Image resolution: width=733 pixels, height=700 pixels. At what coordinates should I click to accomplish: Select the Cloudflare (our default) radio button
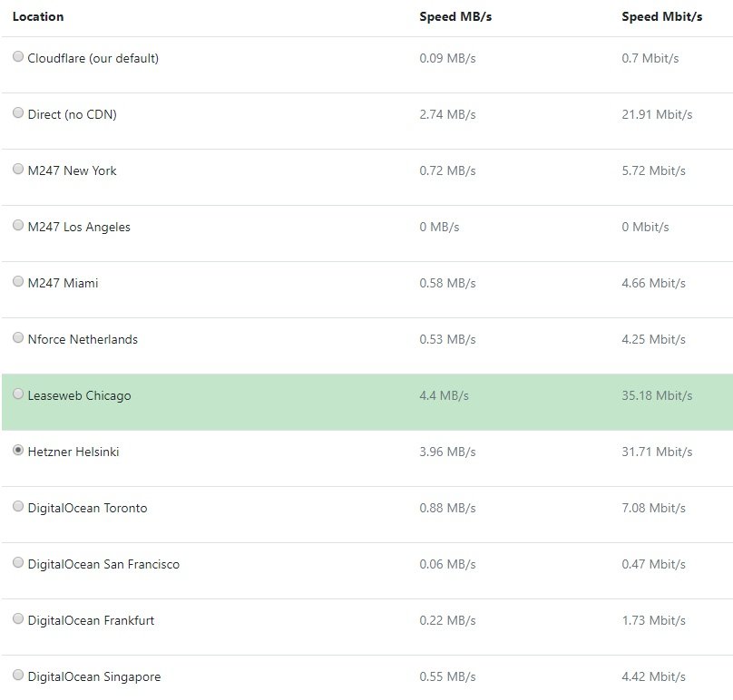(18, 56)
